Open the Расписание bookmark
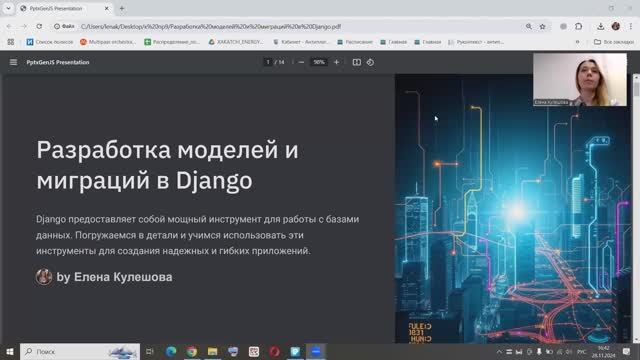640x360 pixels. click(x=355, y=42)
